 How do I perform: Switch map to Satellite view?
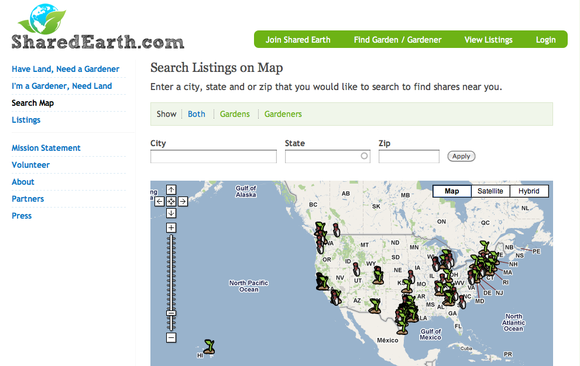(x=490, y=191)
